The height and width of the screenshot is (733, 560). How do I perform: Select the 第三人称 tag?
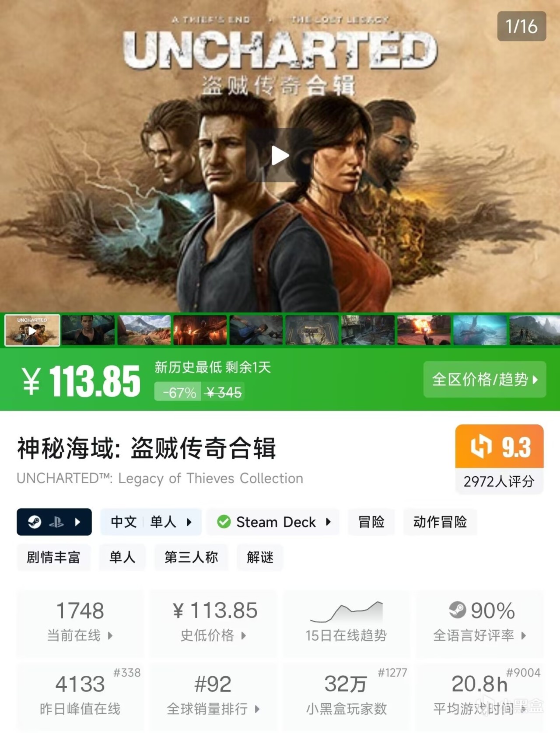[191, 557]
